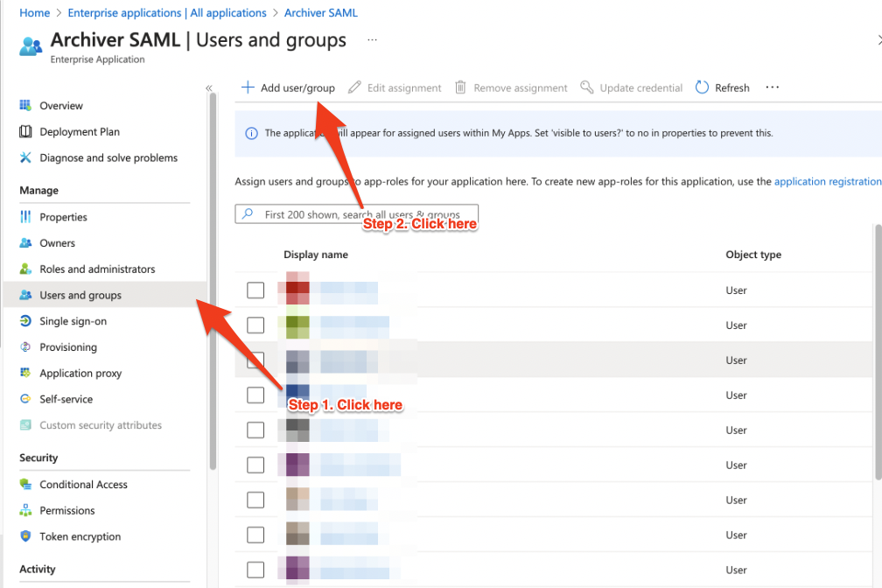882x588 pixels.
Task: Click the Permissions hierarchy icon
Action: pyautogui.click(x=25, y=510)
